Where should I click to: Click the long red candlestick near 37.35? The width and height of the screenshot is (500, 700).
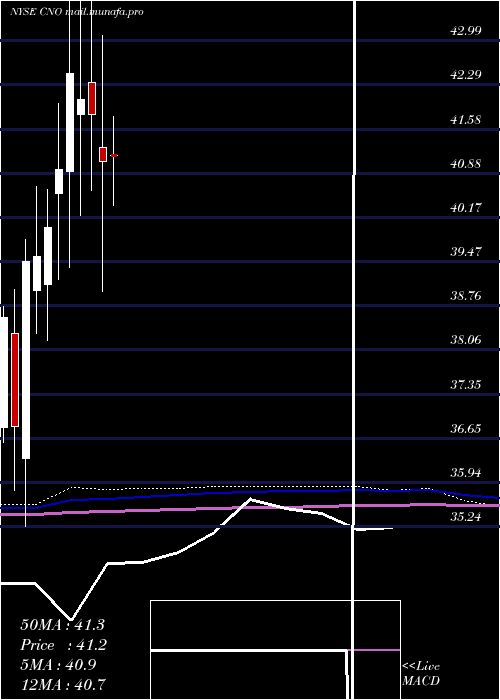pyautogui.click(x=15, y=380)
